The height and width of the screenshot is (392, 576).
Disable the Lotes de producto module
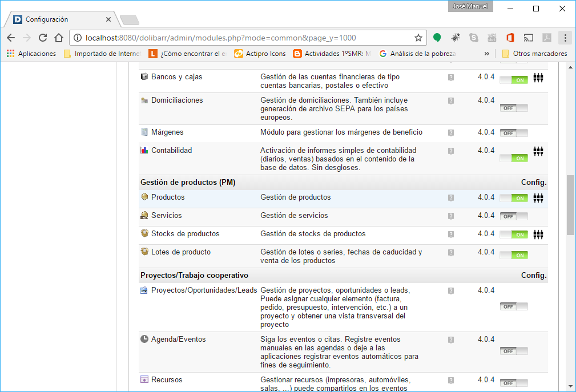pos(514,255)
